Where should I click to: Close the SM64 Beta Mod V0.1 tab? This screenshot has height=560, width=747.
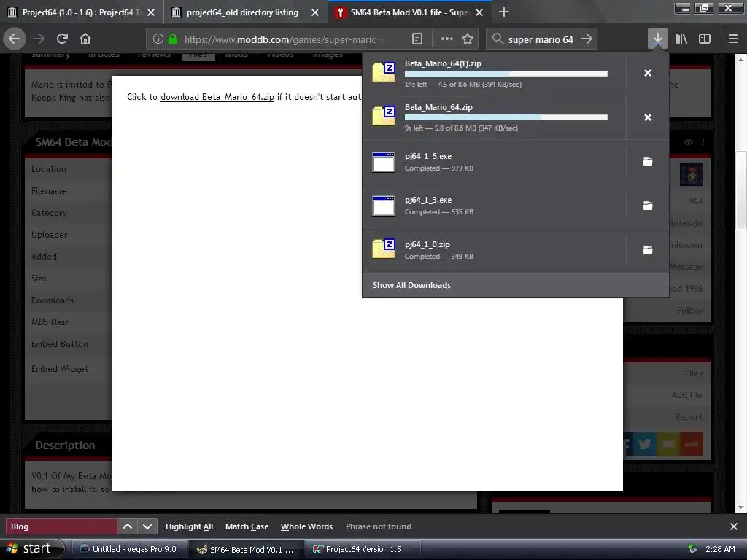pyautogui.click(x=479, y=13)
